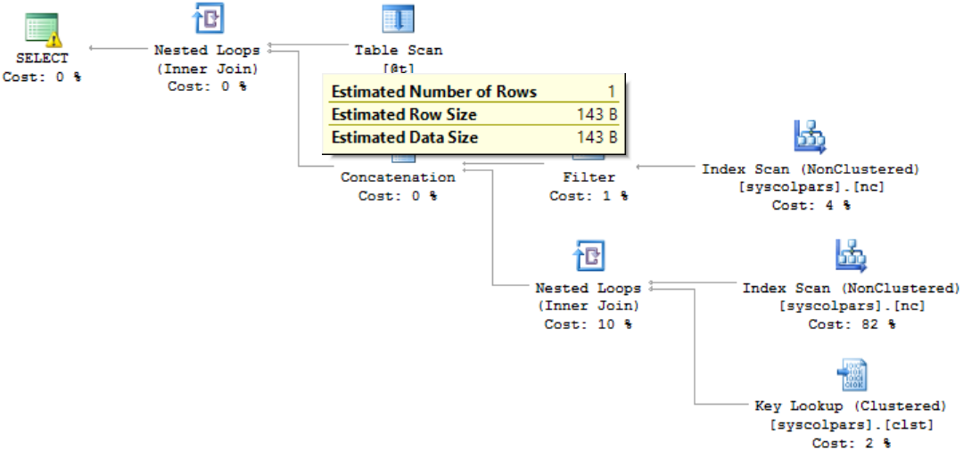Image resolution: width=980 pixels, height=466 pixels.
Task: Select the Filter operator label
Action: 589,177
